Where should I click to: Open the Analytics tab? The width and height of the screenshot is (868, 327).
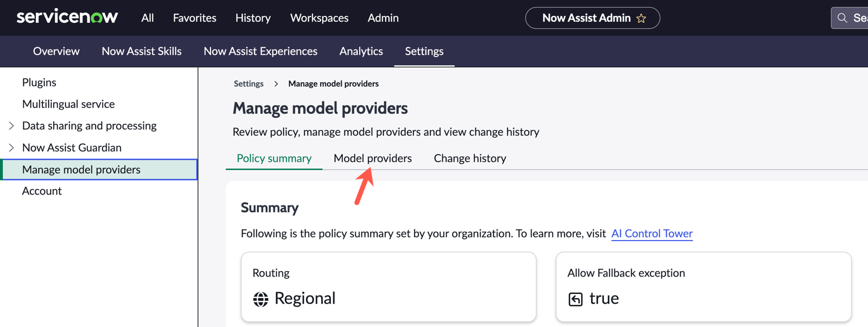pos(361,51)
